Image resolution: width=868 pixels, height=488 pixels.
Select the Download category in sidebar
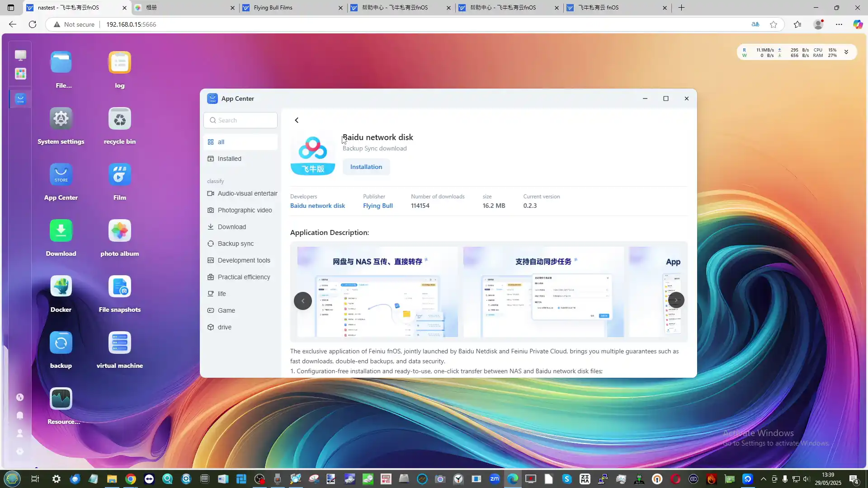pos(241,227)
